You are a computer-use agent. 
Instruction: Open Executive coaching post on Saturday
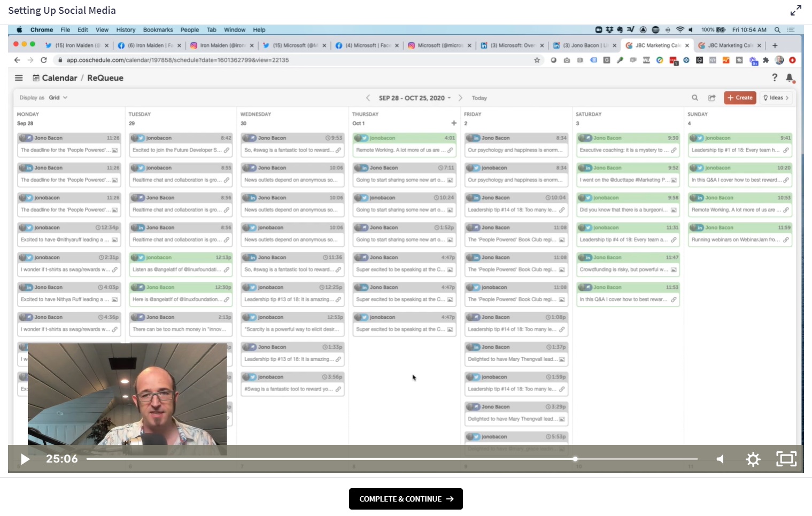pyautogui.click(x=628, y=144)
